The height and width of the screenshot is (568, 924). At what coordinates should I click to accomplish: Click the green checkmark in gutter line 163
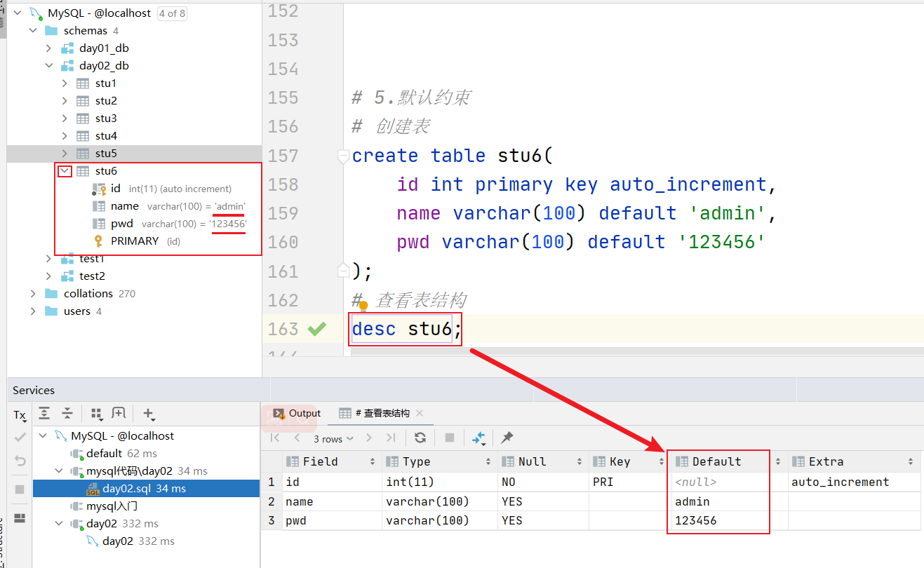[317, 328]
